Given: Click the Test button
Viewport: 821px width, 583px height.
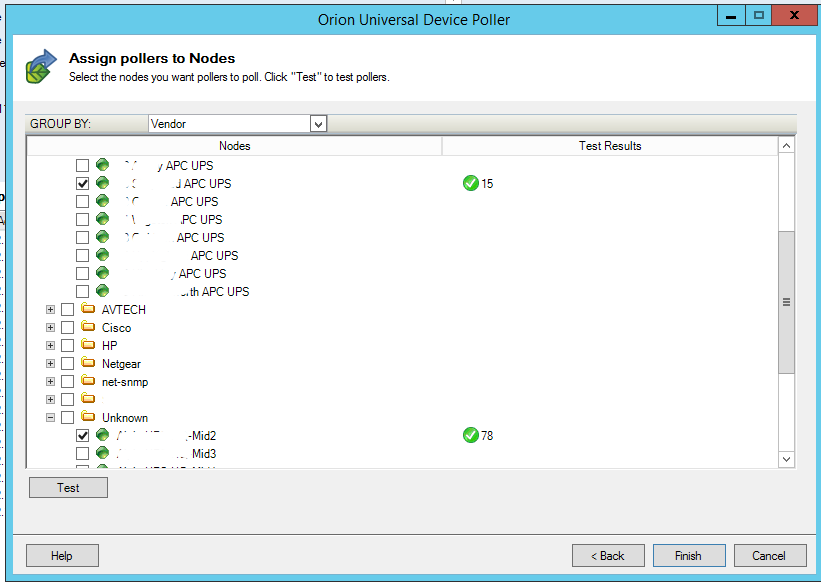Looking at the screenshot, I should coord(69,488).
